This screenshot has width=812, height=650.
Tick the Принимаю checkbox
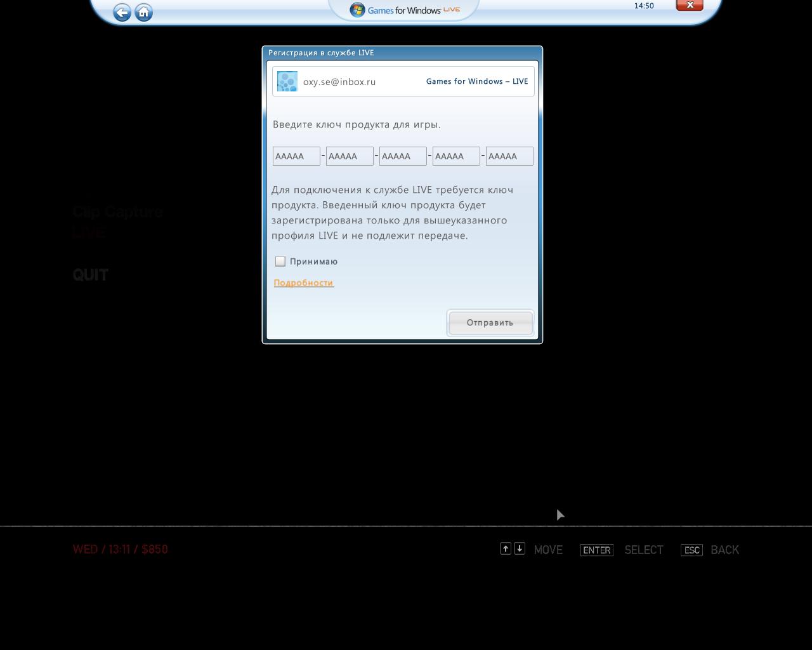pyautogui.click(x=280, y=262)
